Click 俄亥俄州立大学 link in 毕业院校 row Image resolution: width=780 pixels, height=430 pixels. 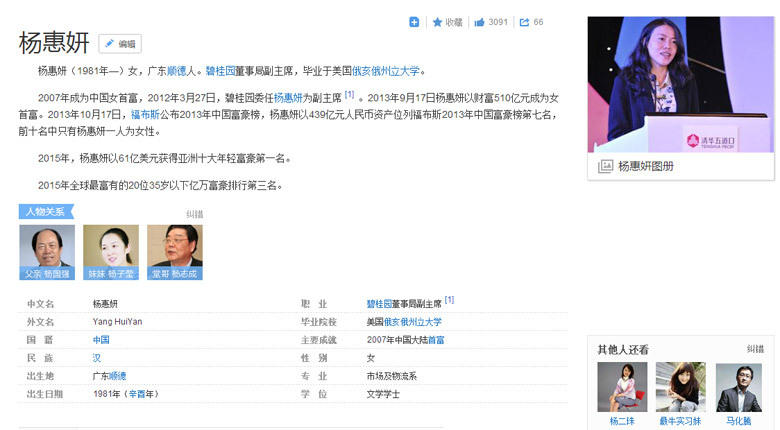412,322
